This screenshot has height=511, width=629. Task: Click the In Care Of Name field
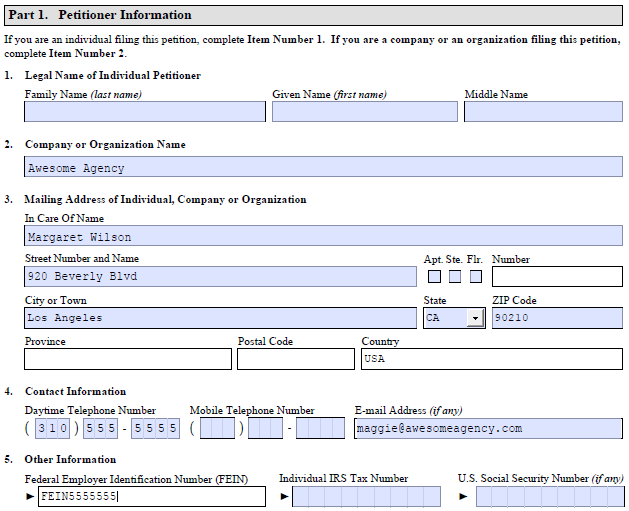coord(323,235)
